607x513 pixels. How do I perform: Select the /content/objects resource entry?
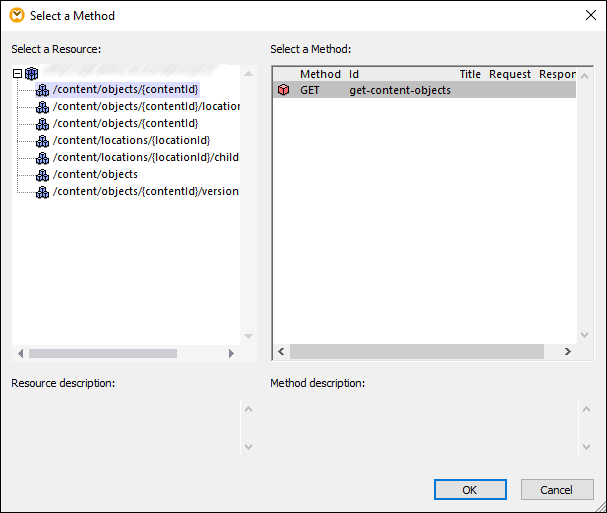95,175
